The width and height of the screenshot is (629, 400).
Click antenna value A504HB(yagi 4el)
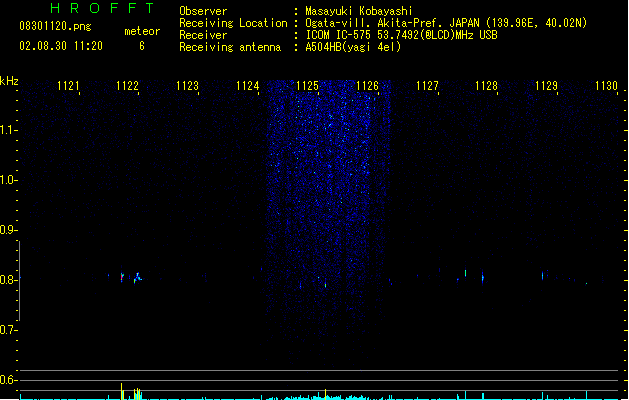[353, 47]
